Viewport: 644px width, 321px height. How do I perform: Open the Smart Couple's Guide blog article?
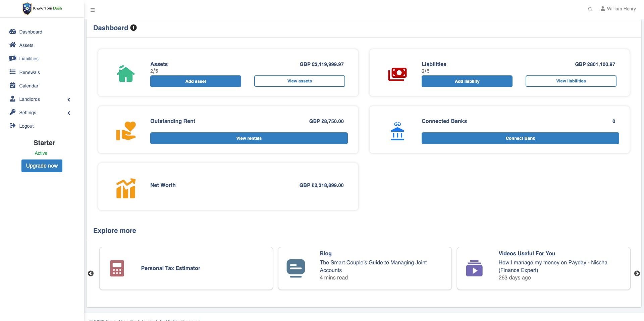(x=373, y=266)
